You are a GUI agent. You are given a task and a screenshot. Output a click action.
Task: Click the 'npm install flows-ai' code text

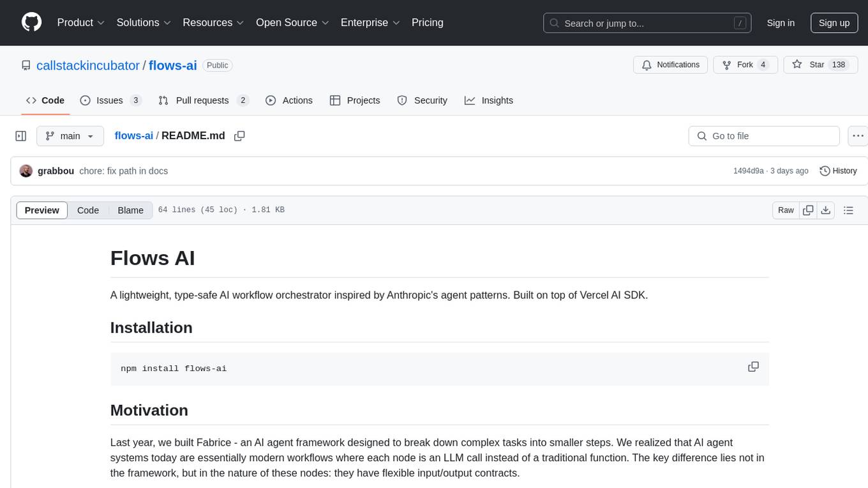[174, 369]
